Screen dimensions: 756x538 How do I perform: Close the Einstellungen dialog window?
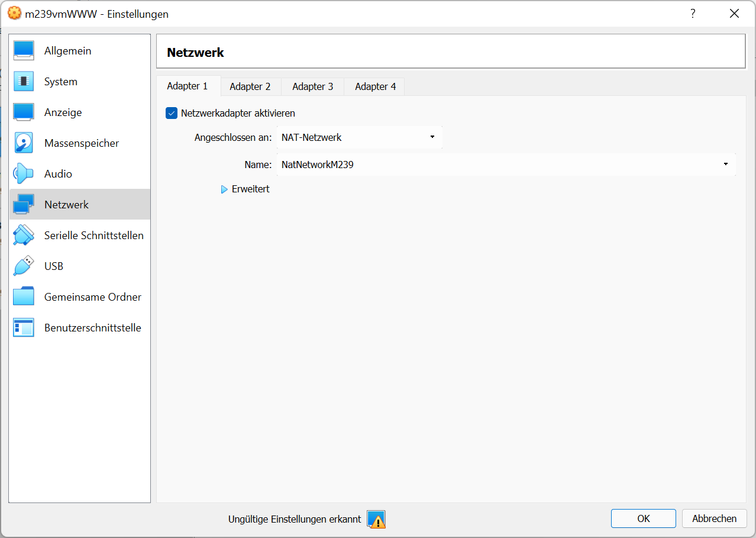click(734, 14)
